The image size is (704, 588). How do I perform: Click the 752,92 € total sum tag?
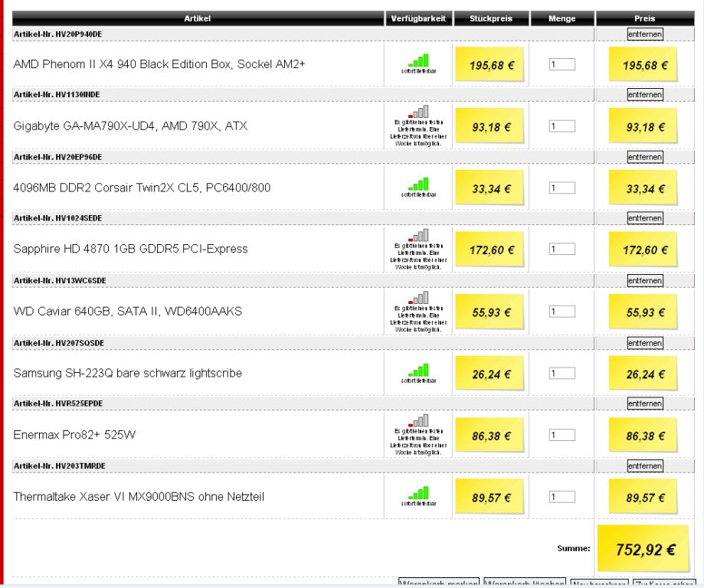click(x=643, y=548)
